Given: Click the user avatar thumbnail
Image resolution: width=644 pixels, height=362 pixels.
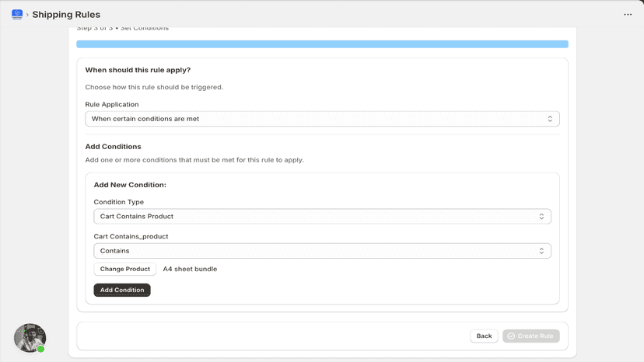Looking at the screenshot, I should (30, 338).
